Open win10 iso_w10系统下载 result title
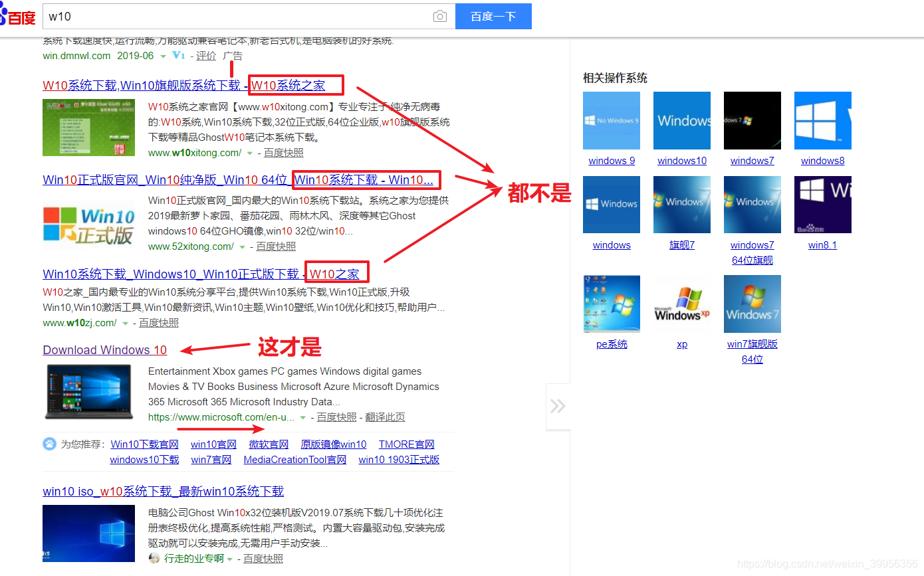The image size is (924, 576). click(164, 492)
